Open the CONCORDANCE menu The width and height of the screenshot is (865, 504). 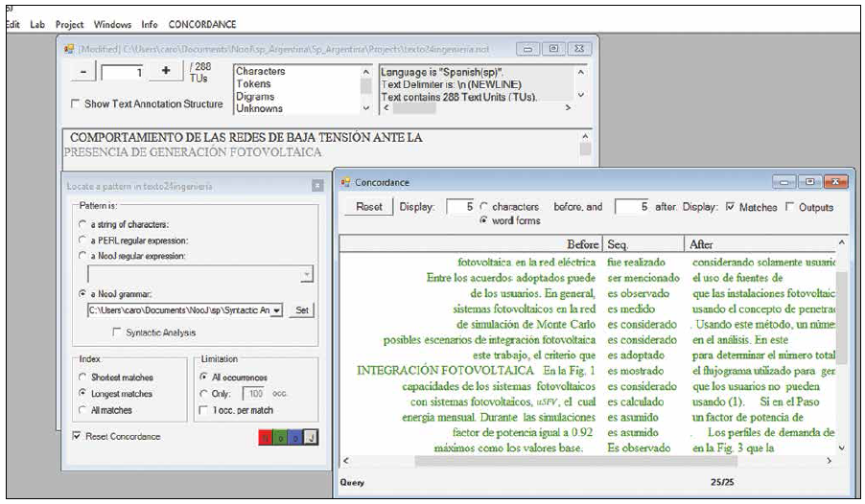coord(202,24)
